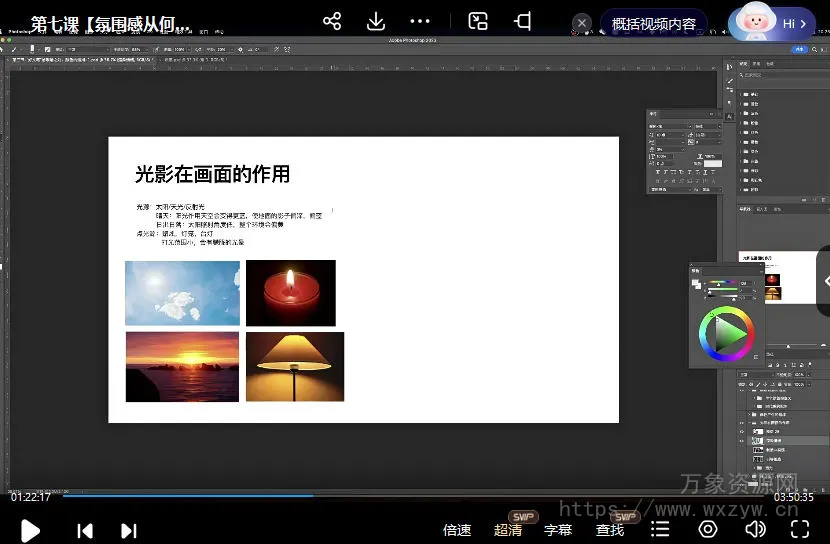Go back to the previous video

pyautogui.click(x=85, y=531)
